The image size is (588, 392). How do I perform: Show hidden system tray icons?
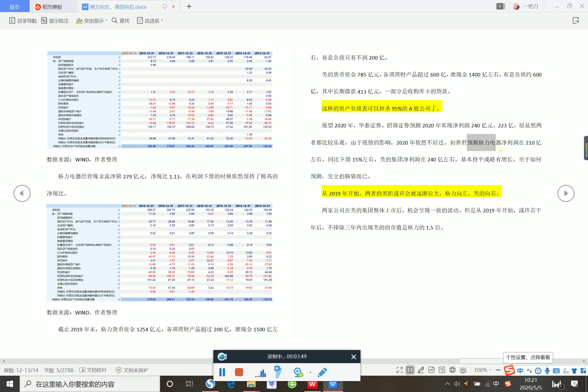[447, 384]
